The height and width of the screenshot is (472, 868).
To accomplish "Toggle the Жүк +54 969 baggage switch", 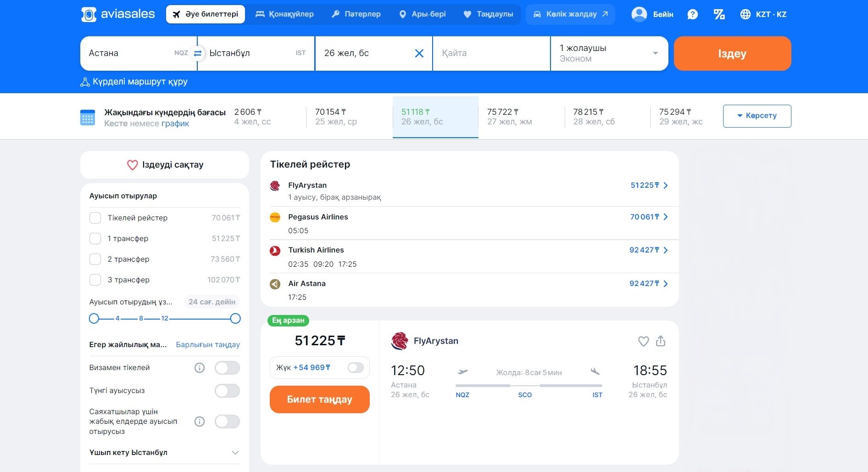I will [356, 367].
